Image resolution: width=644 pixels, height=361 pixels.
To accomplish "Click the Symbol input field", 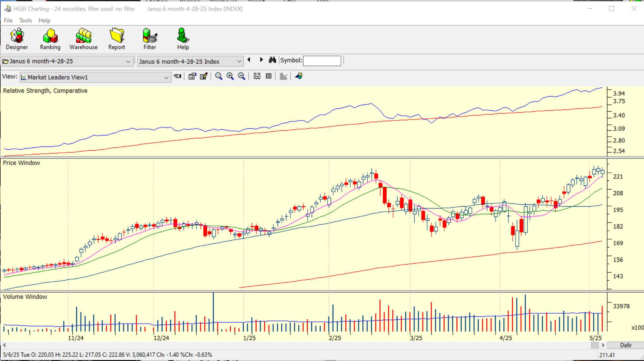I will (322, 60).
